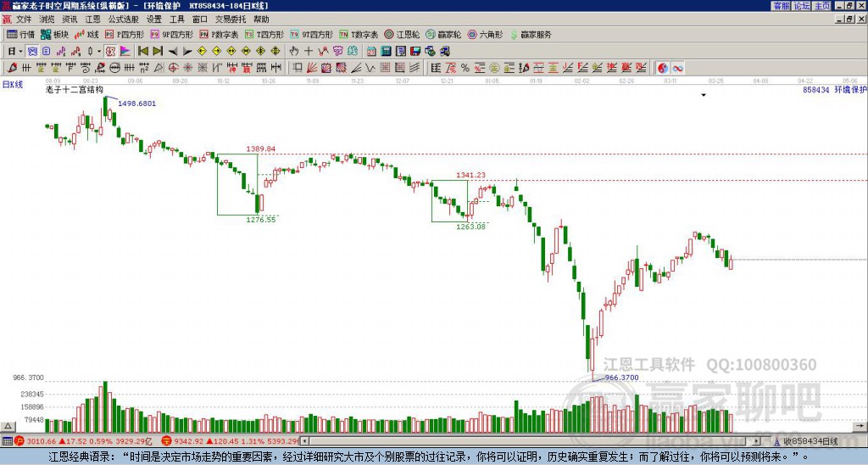Open the 交易委托 menu
This screenshot has width=868, height=465.
[231, 20]
